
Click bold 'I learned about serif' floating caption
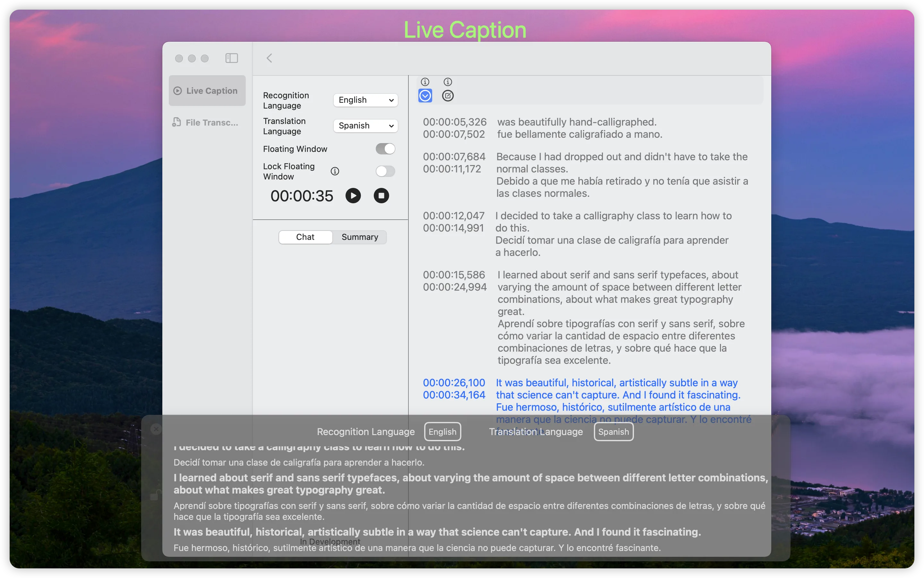point(470,484)
